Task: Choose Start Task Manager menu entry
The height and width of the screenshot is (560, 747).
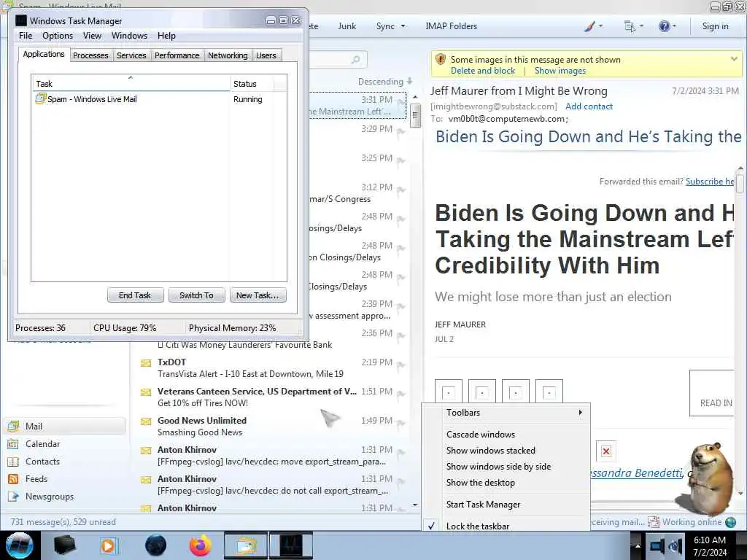Action: [506, 505]
